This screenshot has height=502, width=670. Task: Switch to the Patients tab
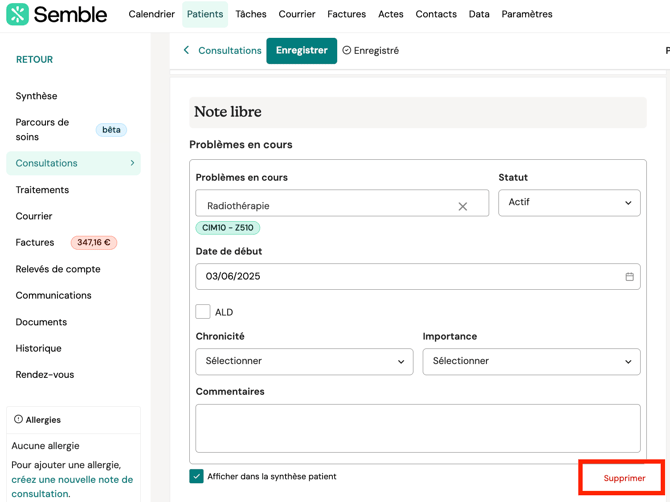pyautogui.click(x=205, y=14)
